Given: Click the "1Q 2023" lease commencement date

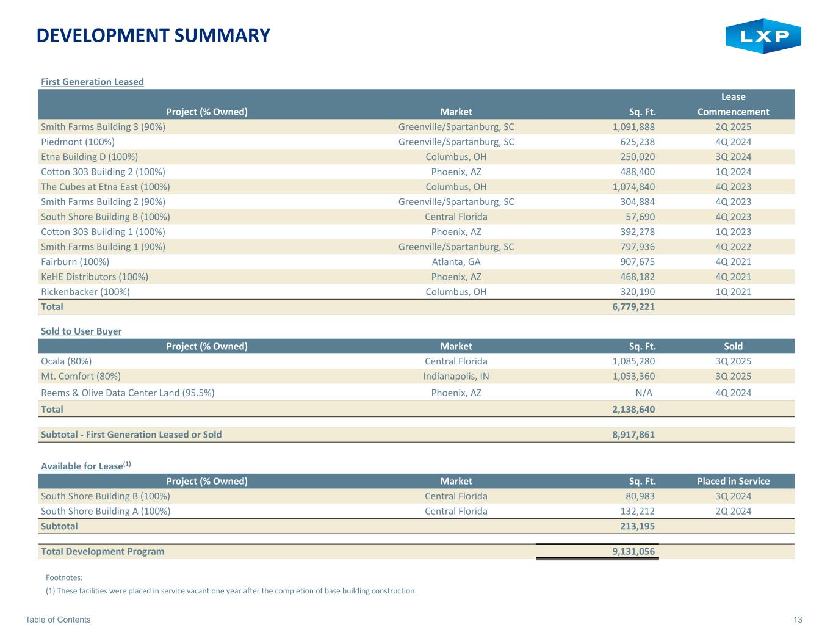Looking at the screenshot, I should pos(733,232).
